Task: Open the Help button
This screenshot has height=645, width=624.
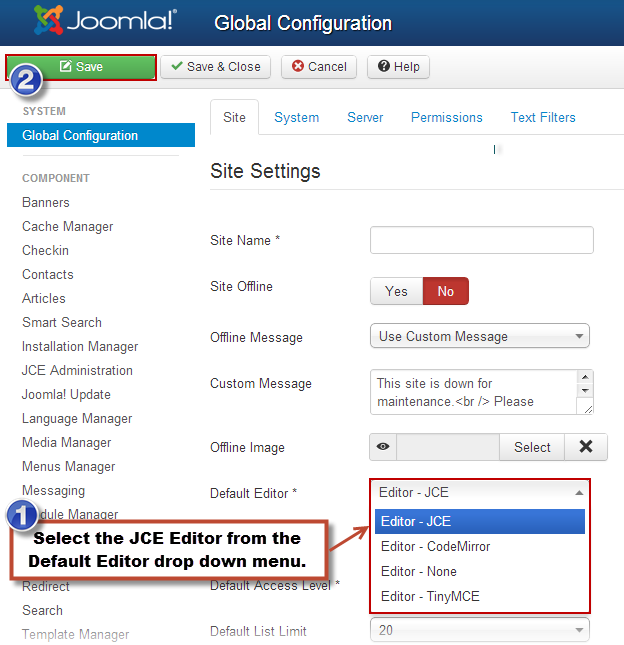Action: coord(398,67)
